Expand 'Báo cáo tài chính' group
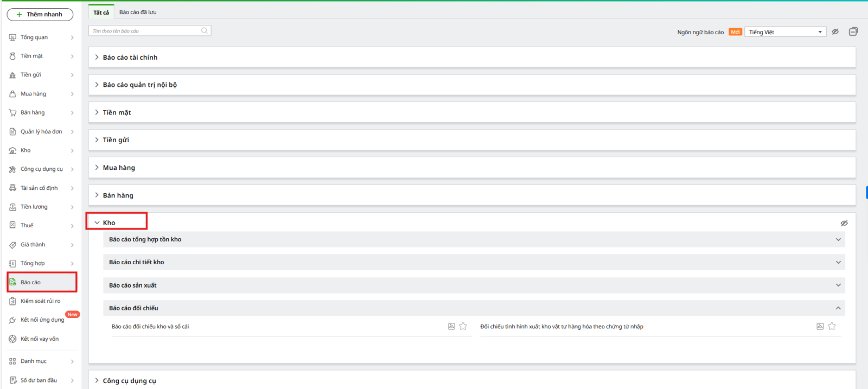Screen dimensions: 868x389 (x=130, y=58)
